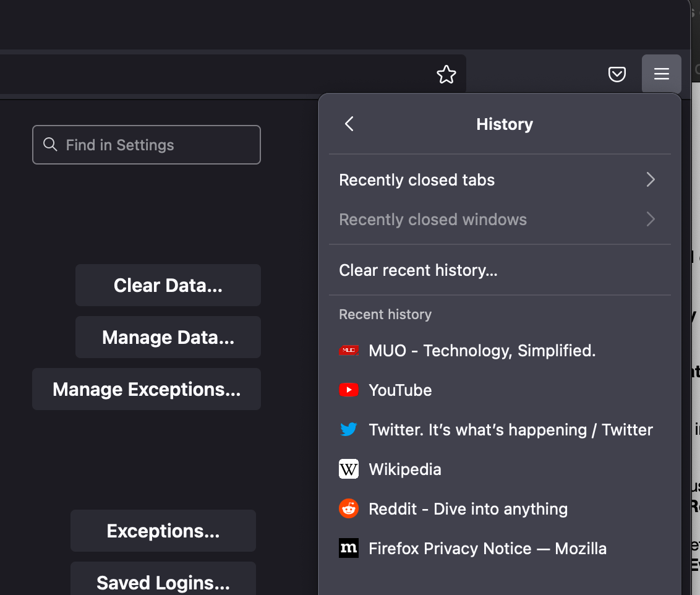Open the Saved Logins button

pos(163,581)
